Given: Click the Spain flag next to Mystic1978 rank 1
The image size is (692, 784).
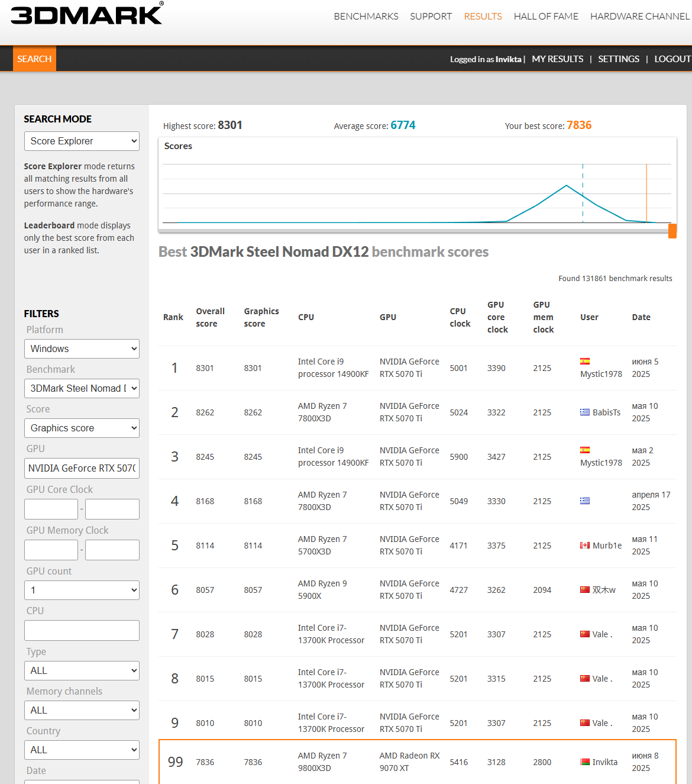Looking at the screenshot, I should pos(585,362).
